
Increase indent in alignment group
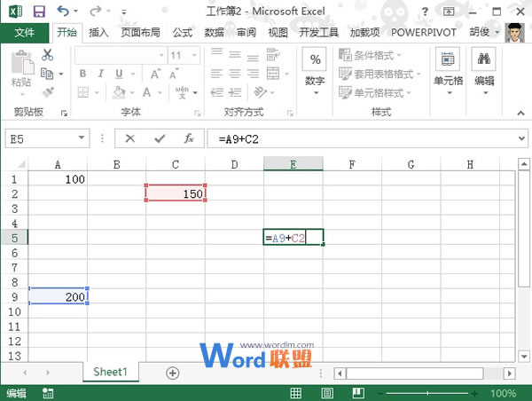(x=235, y=92)
